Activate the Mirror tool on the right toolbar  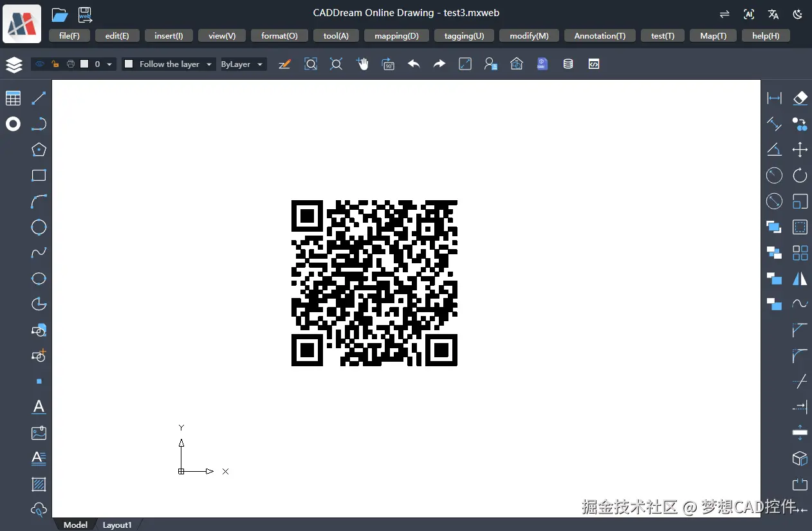pos(800,279)
